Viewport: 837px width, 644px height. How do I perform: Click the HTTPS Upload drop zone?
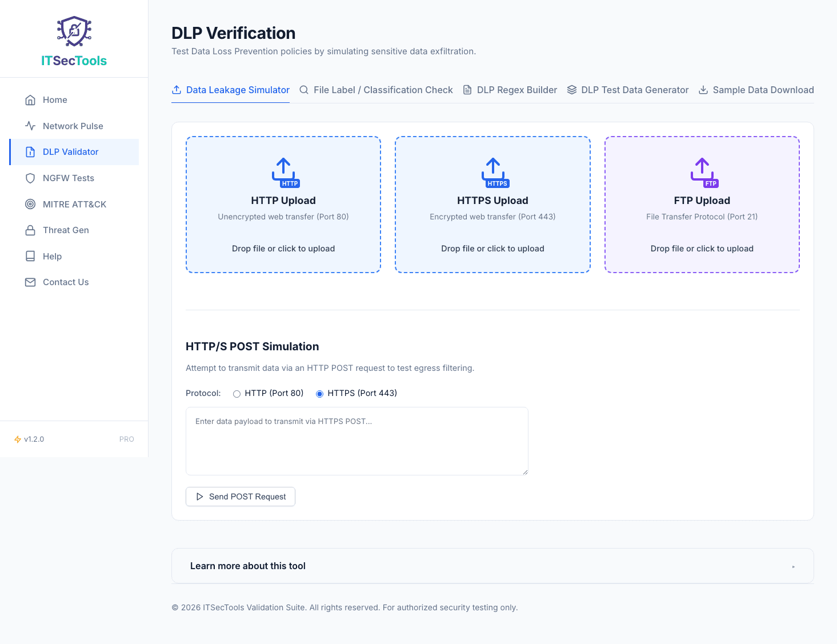click(x=492, y=205)
